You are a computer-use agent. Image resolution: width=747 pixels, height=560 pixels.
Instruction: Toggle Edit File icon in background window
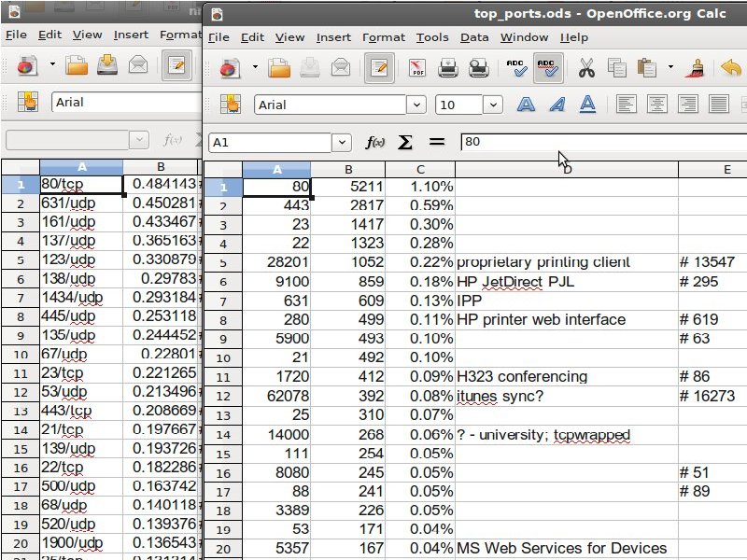176,65
